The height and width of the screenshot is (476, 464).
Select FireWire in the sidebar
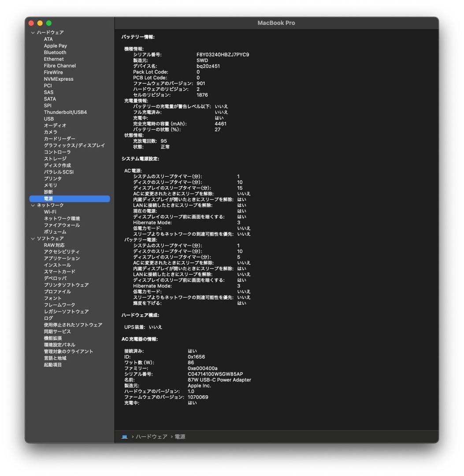(53, 73)
